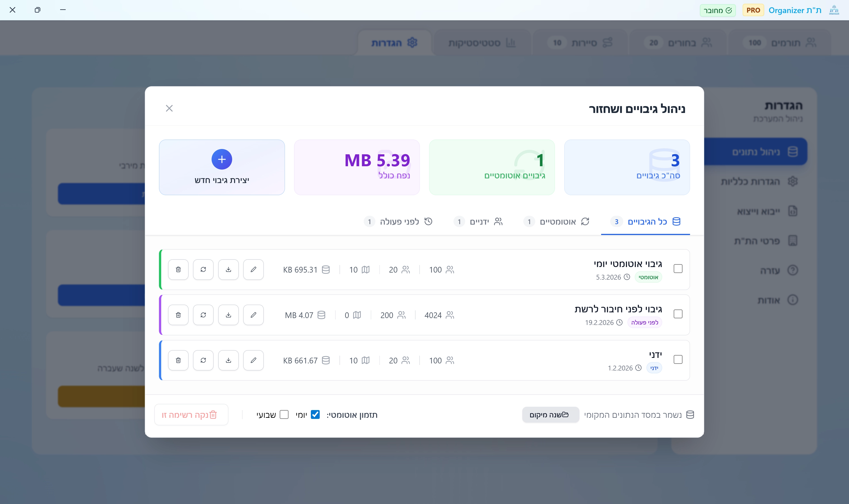The height and width of the screenshot is (504, 849).
Task: Restore the manual backup dated 1.2.2026
Action: click(203, 360)
